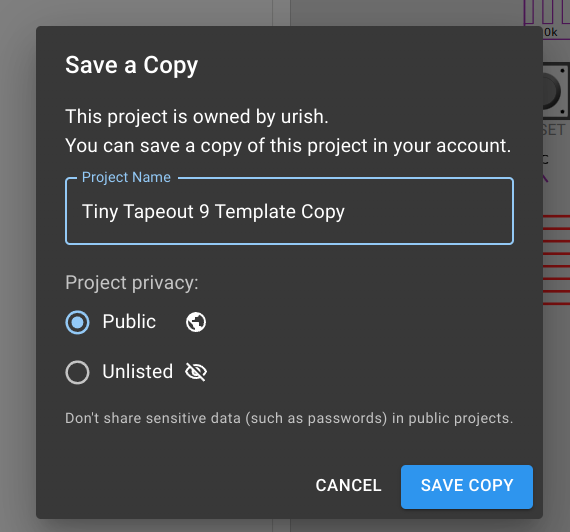Click the Public label text
570x532 pixels.
click(x=129, y=322)
